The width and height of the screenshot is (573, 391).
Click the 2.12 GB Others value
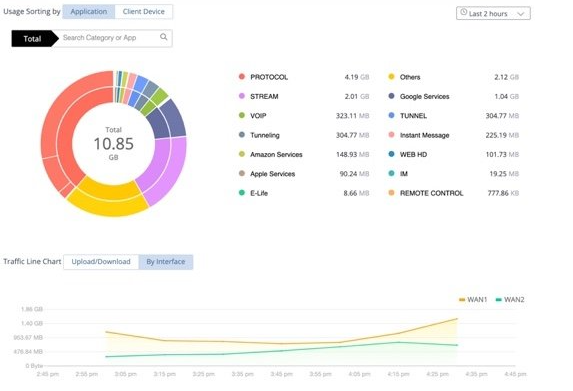pyautogui.click(x=506, y=77)
